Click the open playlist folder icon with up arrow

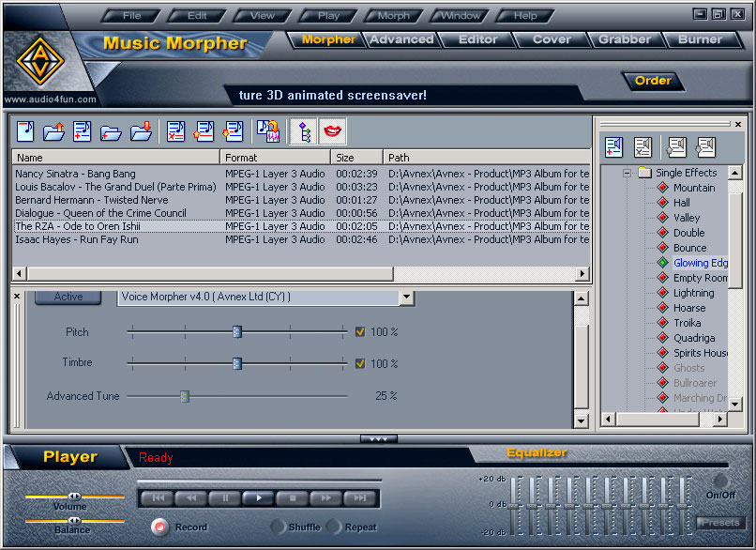(54, 131)
